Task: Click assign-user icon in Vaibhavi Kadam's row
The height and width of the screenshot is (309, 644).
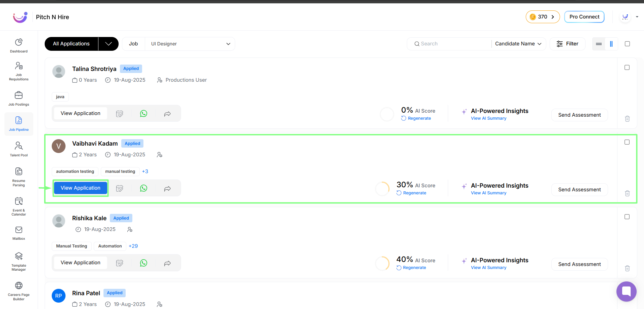Action: point(160,155)
